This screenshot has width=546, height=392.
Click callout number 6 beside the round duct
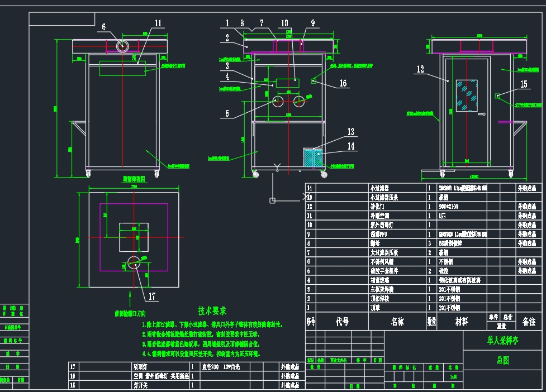[103, 27]
